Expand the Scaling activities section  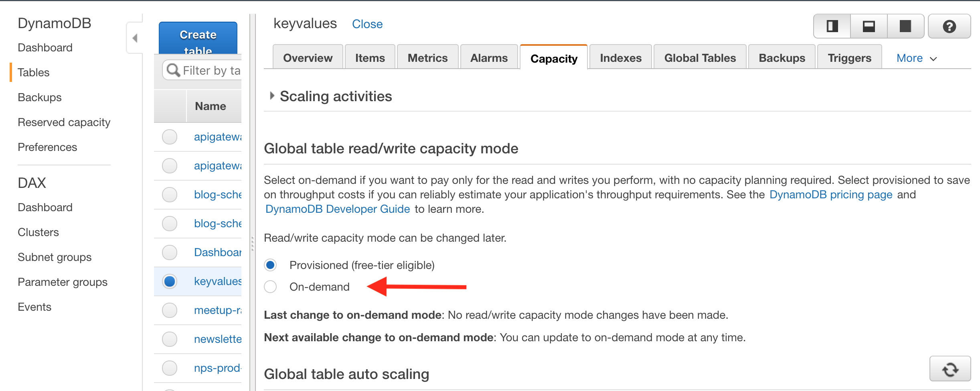(272, 96)
